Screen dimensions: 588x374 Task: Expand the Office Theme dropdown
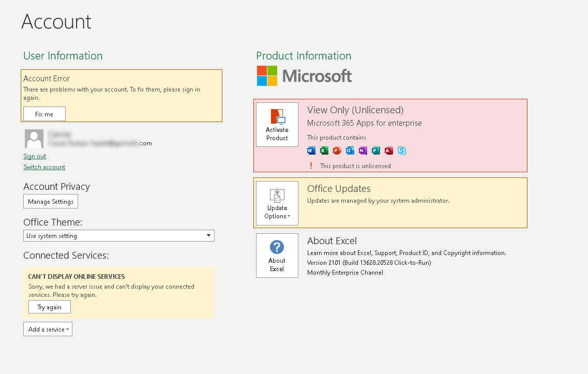tap(119, 235)
